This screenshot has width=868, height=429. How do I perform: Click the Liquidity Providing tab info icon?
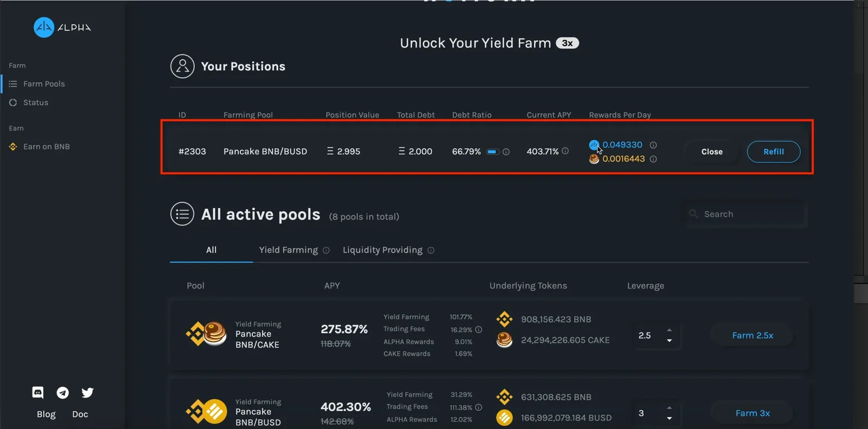431,250
